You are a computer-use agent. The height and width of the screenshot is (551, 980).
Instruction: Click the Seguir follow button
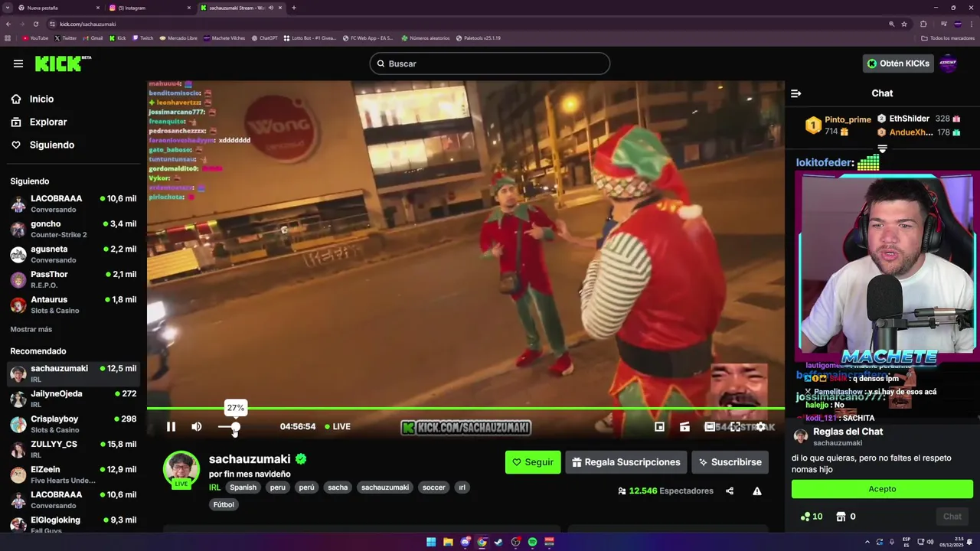[x=533, y=462]
